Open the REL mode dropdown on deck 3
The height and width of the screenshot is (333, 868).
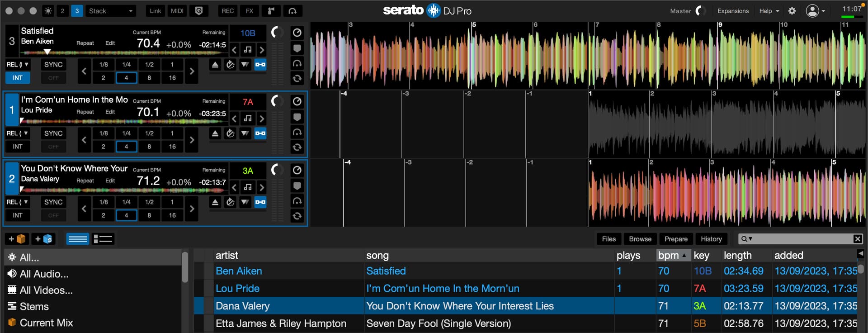[18, 65]
